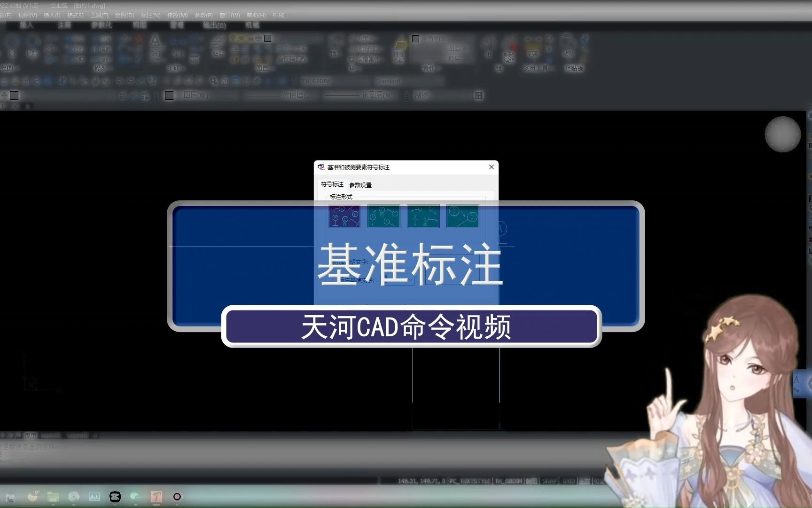Switch to the 参数化 ribbon tab
812x508 pixels.
tap(101, 25)
